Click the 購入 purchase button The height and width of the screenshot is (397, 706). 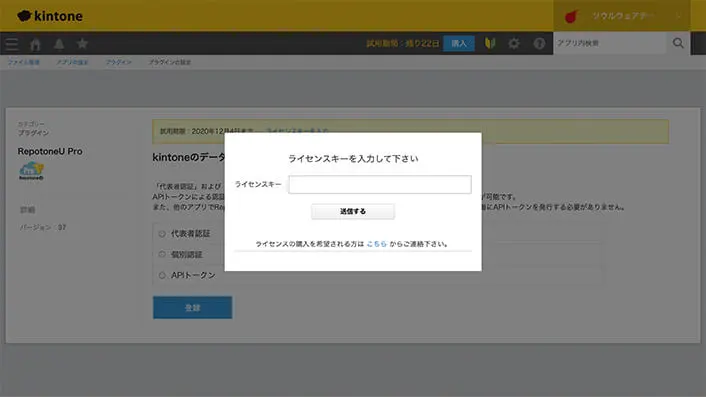(459, 43)
